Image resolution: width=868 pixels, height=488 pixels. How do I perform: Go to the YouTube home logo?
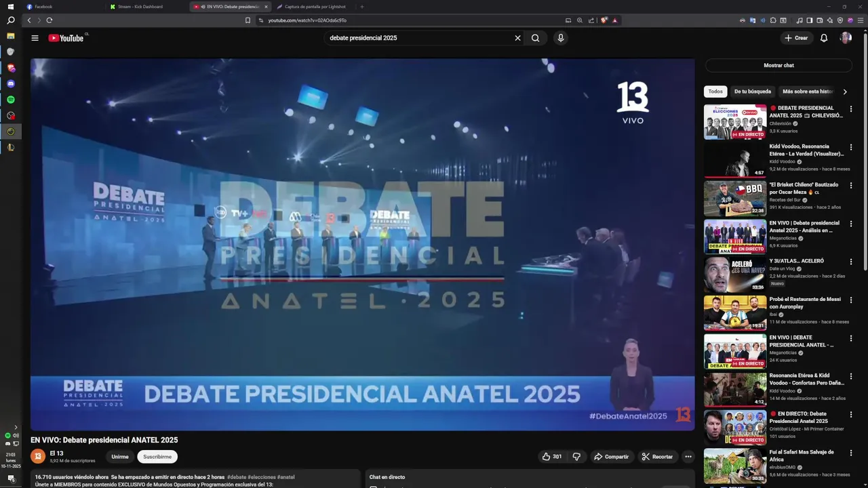pyautogui.click(x=66, y=38)
